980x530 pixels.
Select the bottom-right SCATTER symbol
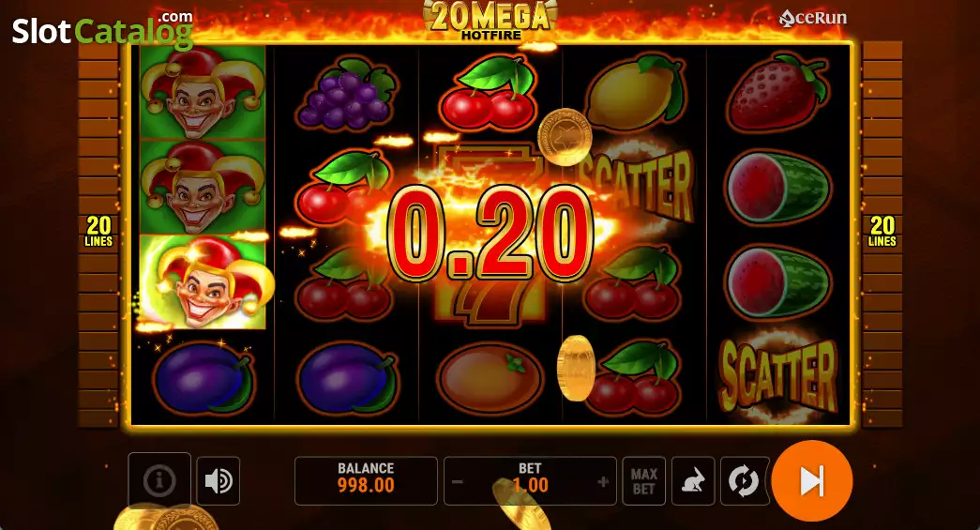[777, 376]
